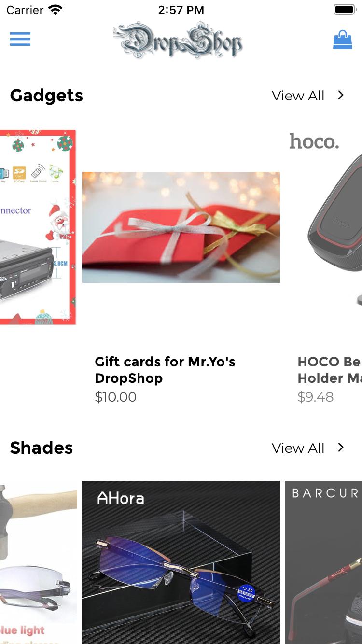Select View All for Gadgets
Viewport: 362px width, 644px height.
pyautogui.click(x=298, y=96)
